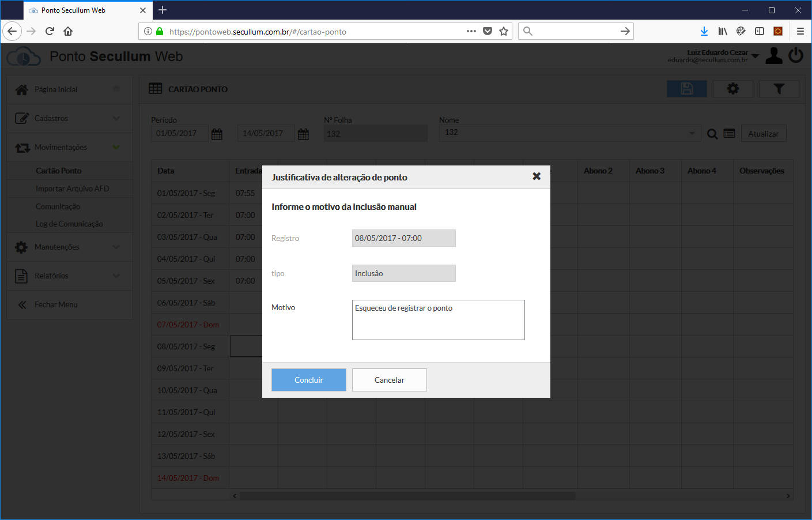Click the Secullum cloud clock logo
The height and width of the screenshot is (520, 812).
point(24,56)
